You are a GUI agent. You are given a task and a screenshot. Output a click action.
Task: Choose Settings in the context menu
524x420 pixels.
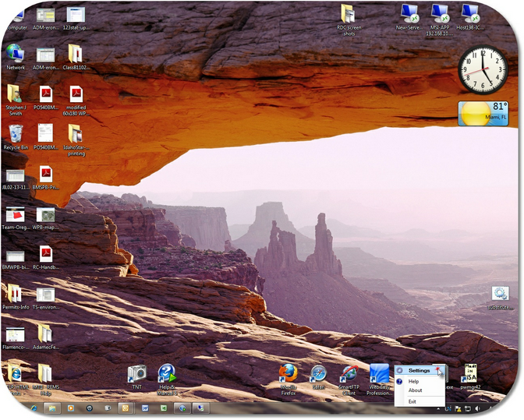coord(419,370)
